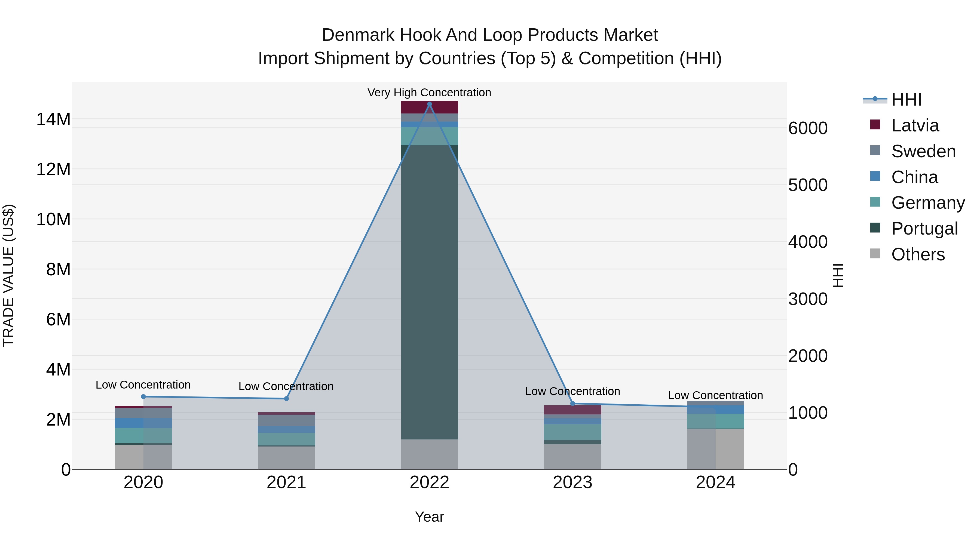Click 'Low Concentration' label above 2023
Screen dimensions: 980x551
point(572,391)
